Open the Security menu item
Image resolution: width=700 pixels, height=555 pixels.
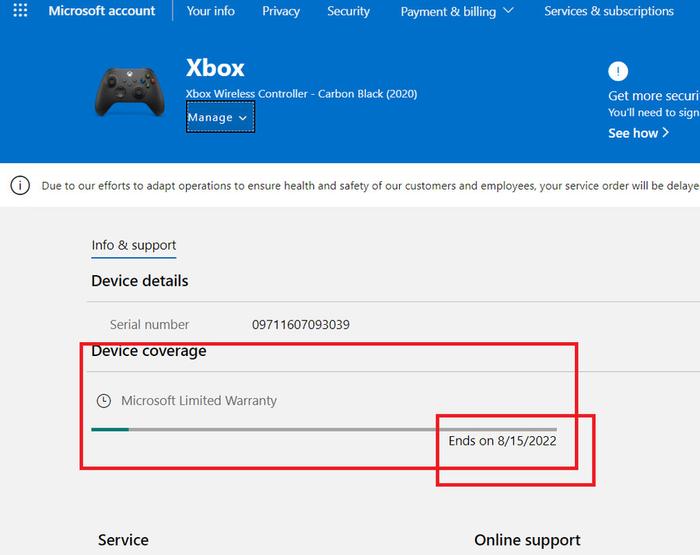click(x=348, y=11)
